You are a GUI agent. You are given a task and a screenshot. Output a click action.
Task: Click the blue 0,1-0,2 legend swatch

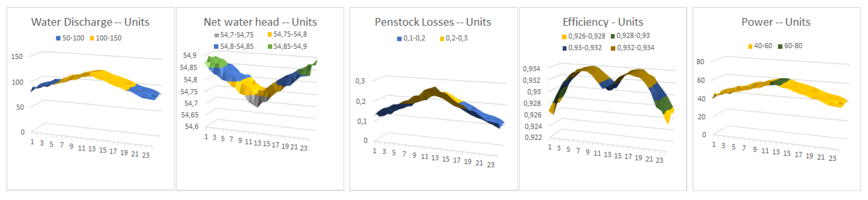click(399, 39)
